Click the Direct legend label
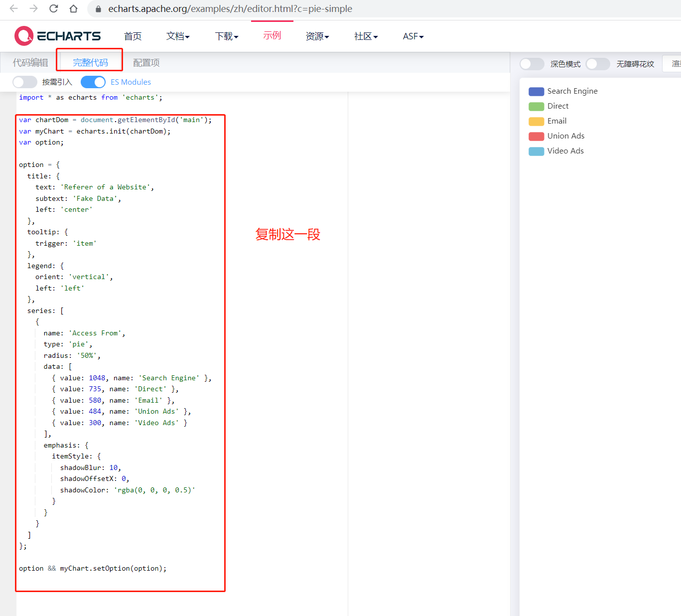Viewport: 681px width, 616px height. [x=558, y=106]
